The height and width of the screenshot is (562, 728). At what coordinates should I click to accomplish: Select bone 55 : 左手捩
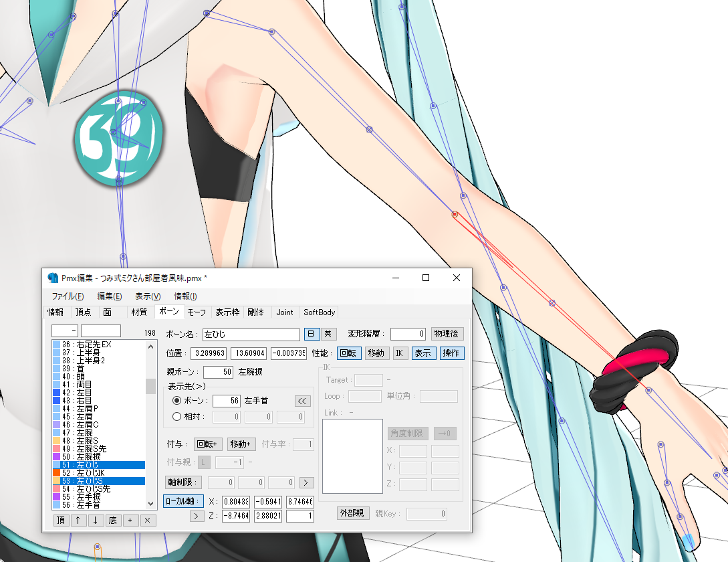[98, 497]
